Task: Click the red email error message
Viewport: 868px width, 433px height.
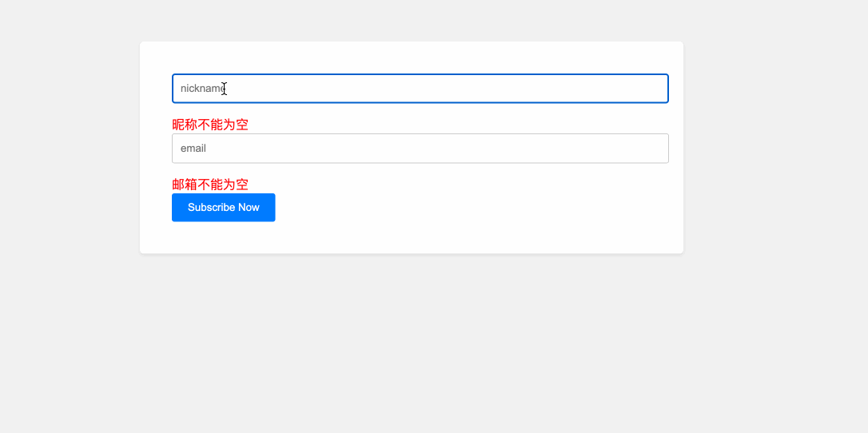Action: click(x=210, y=185)
